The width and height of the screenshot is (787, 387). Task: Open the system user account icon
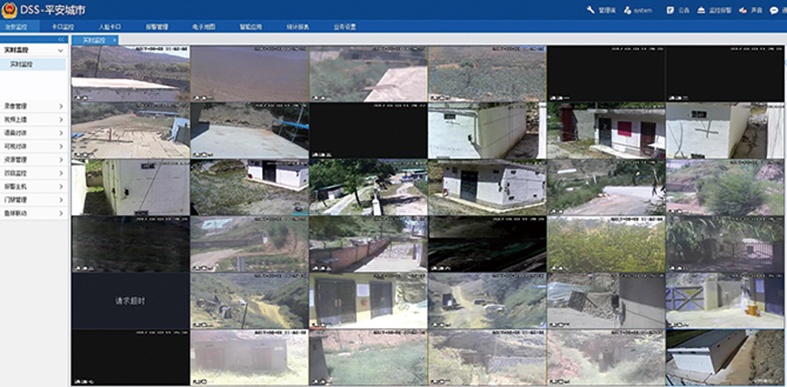pos(627,10)
